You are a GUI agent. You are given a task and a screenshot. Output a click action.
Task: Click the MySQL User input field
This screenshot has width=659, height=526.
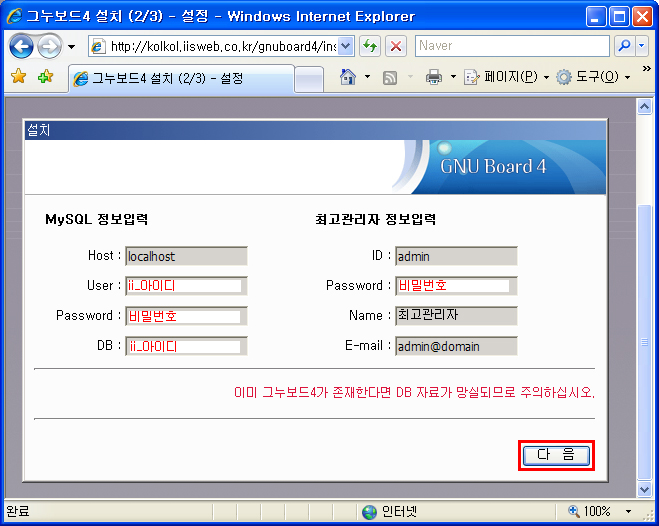(186, 286)
